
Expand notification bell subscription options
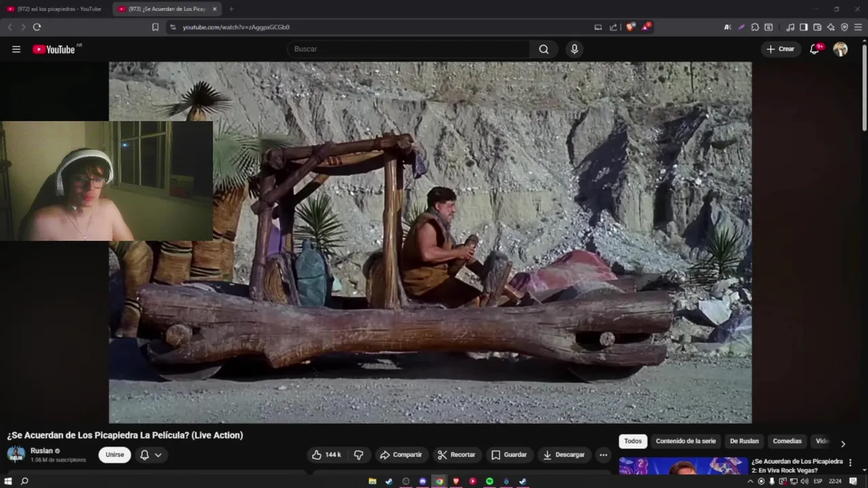151,455
